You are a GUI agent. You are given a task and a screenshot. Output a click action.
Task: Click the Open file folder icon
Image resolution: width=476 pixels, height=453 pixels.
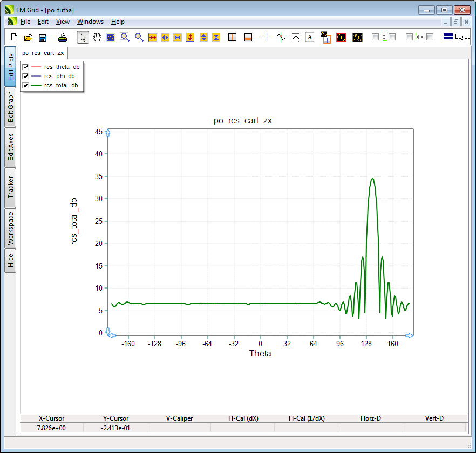pos(29,37)
